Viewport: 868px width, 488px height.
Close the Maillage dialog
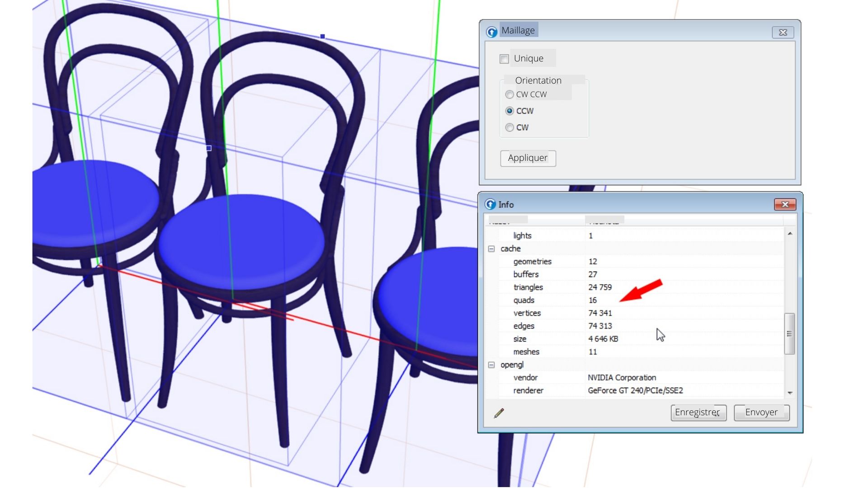[783, 33]
